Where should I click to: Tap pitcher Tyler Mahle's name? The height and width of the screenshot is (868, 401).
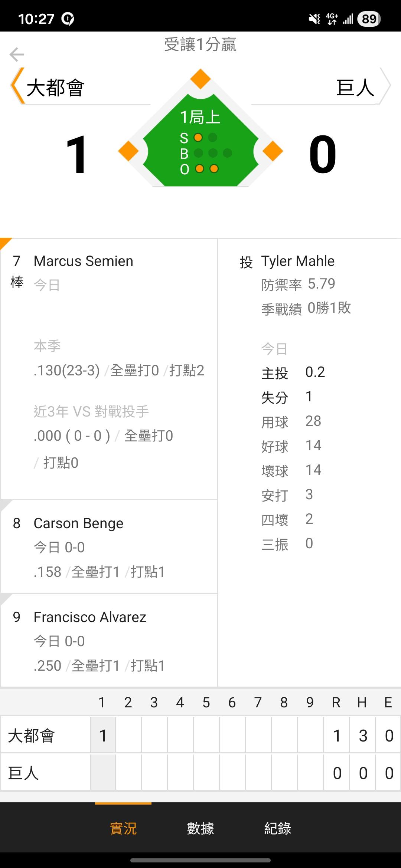point(298,261)
